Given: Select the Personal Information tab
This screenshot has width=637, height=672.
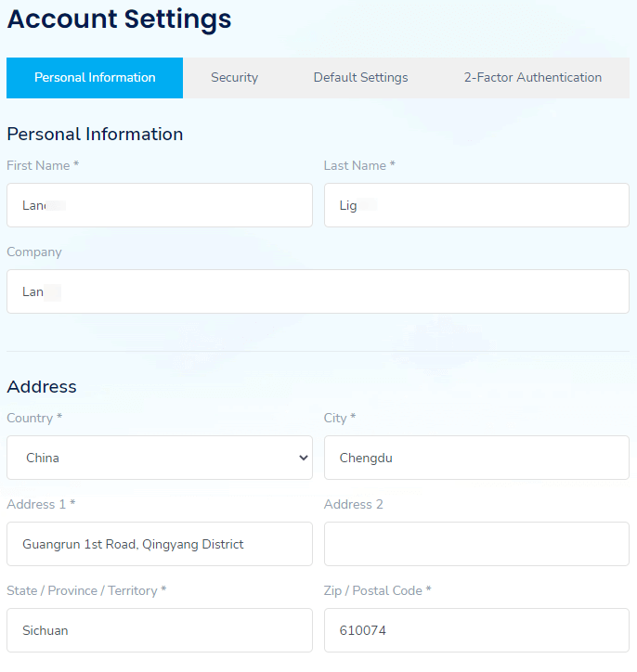Looking at the screenshot, I should coord(95,78).
